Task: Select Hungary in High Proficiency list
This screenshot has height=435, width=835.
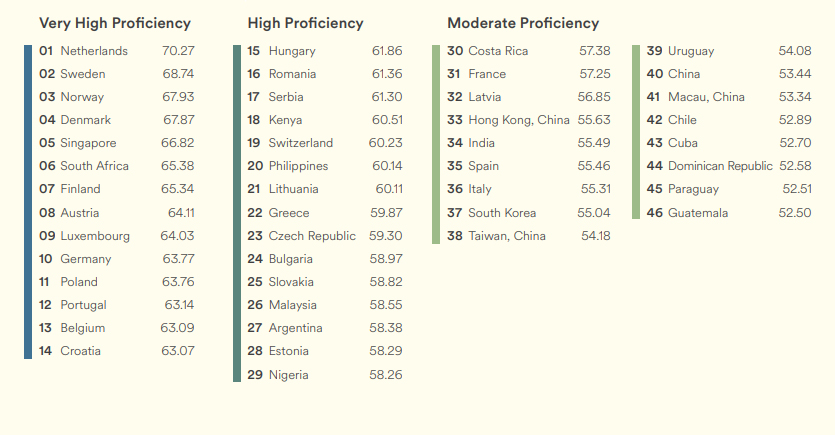Action: (x=292, y=51)
